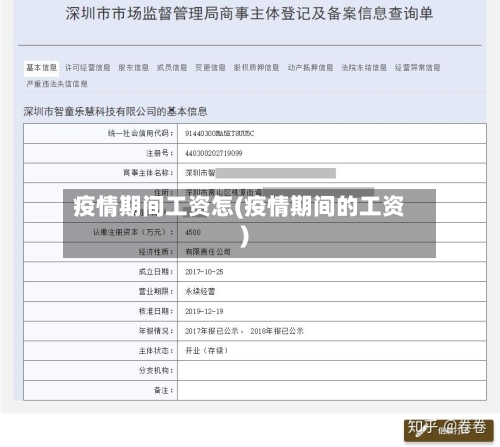Switch to the 动产抵押信息 tab
This screenshot has height=447, width=500.
pos(310,68)
